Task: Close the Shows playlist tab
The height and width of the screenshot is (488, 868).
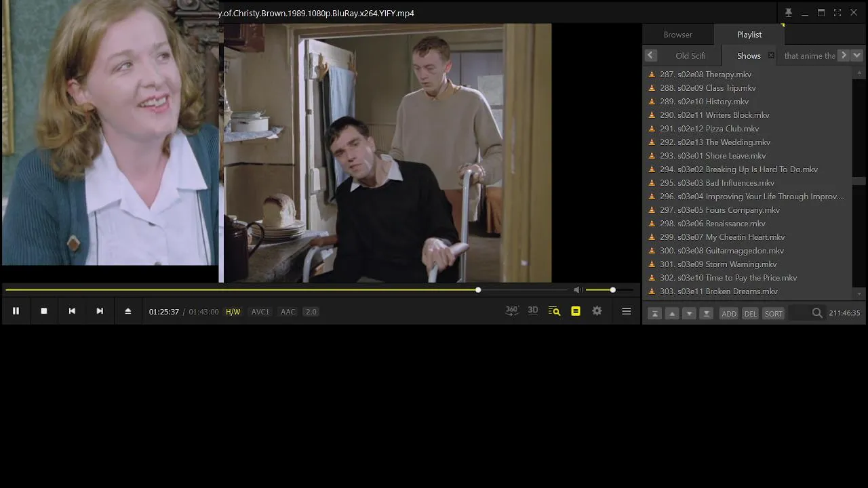Action: [x=771, y=56]
